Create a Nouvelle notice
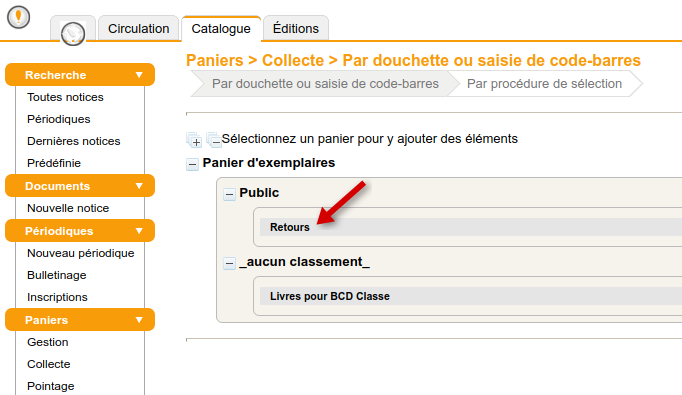The height and width of the screenshot is (395, 682). (x=68, y=208)
